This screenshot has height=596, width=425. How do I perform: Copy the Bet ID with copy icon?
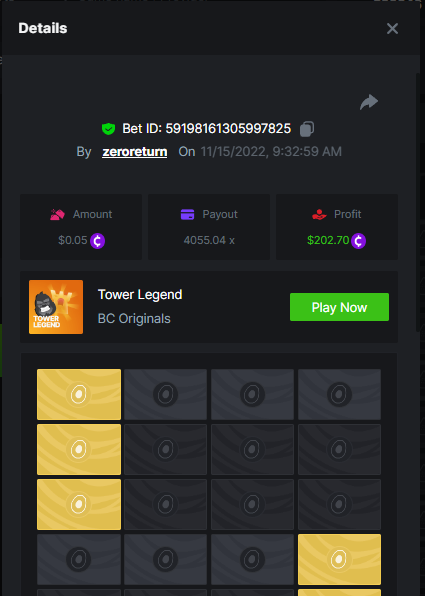[307, 129]
